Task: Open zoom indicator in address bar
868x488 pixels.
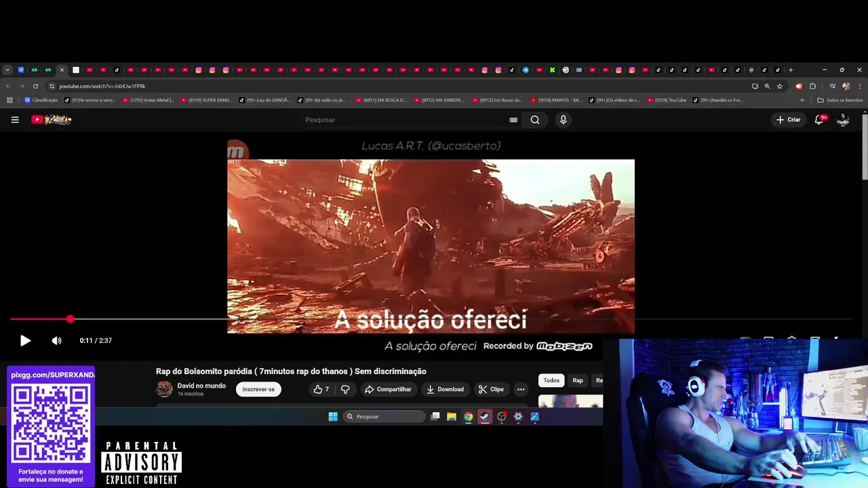Action: (x=767, y=86)
